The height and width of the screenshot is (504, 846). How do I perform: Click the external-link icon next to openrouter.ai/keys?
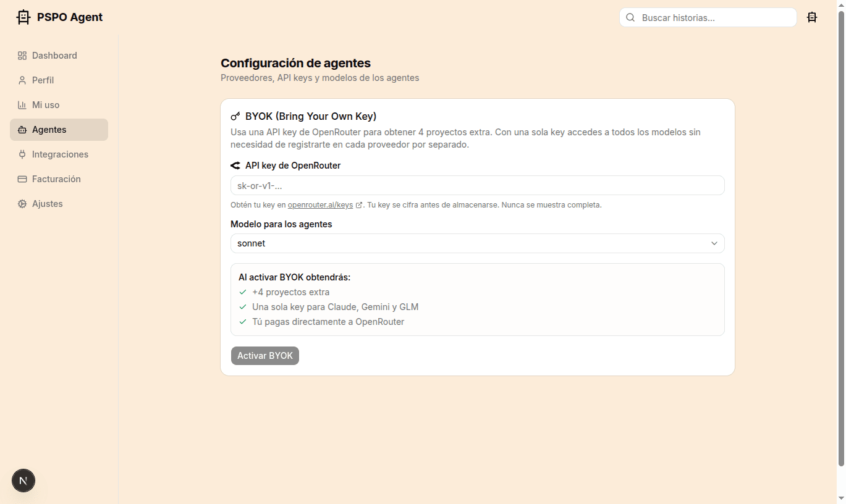[x=358, y=204]
